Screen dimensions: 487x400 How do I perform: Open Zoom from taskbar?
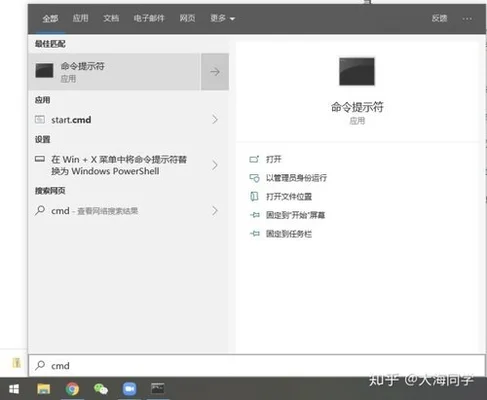point(129,389)
